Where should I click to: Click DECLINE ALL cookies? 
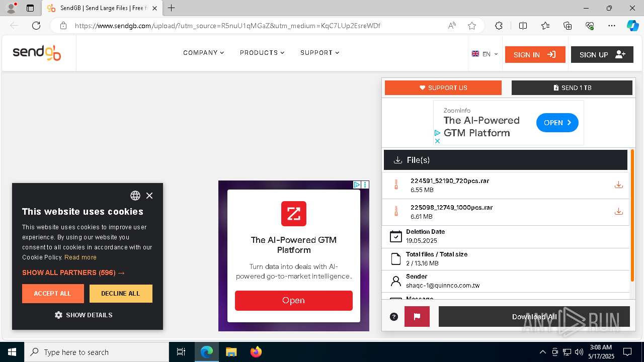coord(121,294)
